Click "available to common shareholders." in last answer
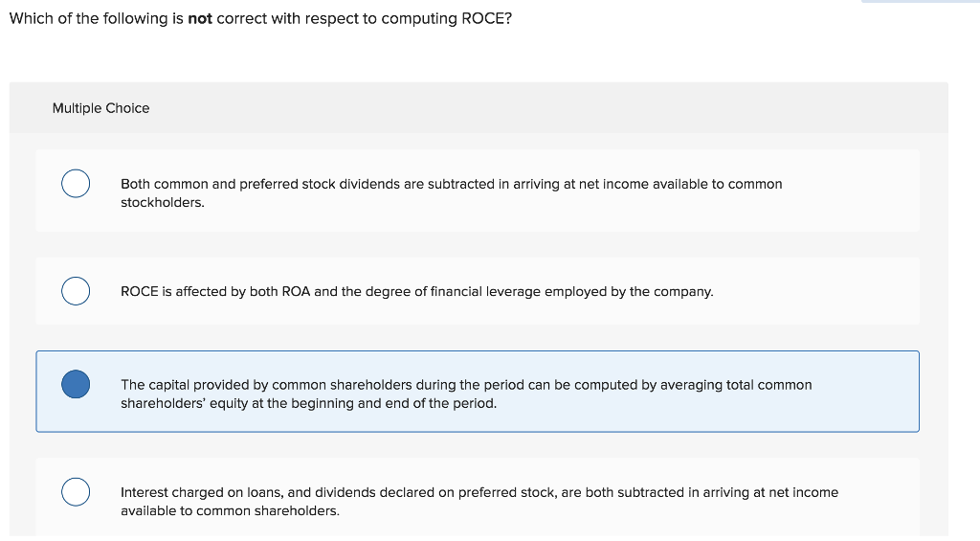 pos(230,510)
